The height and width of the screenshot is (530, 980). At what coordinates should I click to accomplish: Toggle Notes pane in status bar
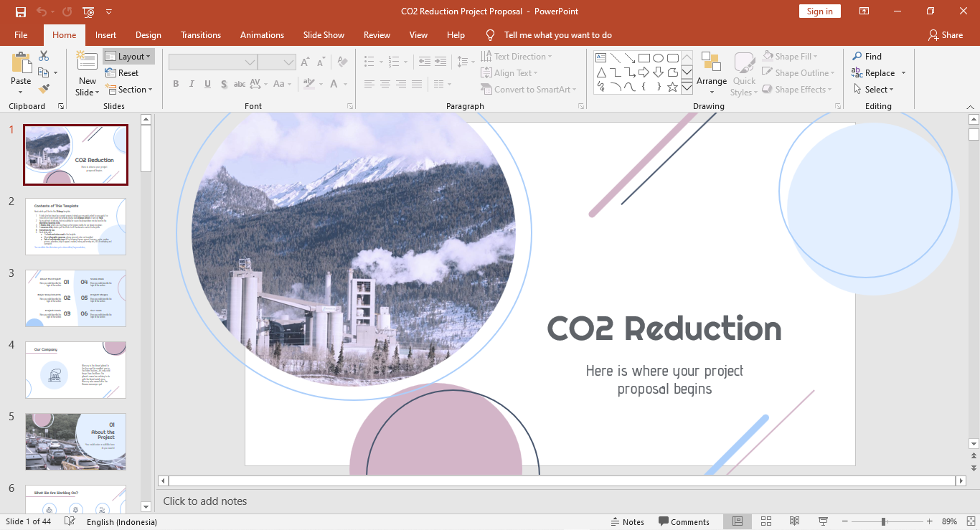tap(628, 521)
